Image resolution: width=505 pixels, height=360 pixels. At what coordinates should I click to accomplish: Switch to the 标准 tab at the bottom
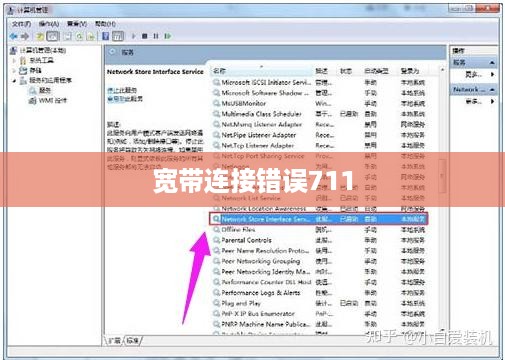click(133, 340)
